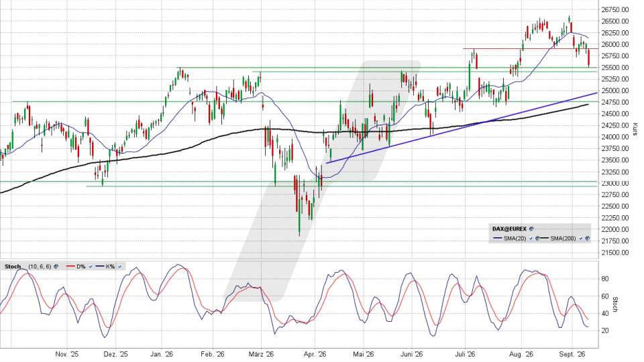Click the Juni '26 date label
The image size is (644, 362).
pyautogui.click(x=411, y=354)
